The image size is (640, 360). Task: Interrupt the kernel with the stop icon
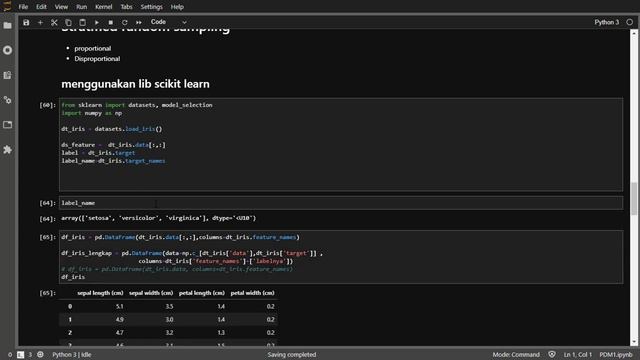click(111, 22)
